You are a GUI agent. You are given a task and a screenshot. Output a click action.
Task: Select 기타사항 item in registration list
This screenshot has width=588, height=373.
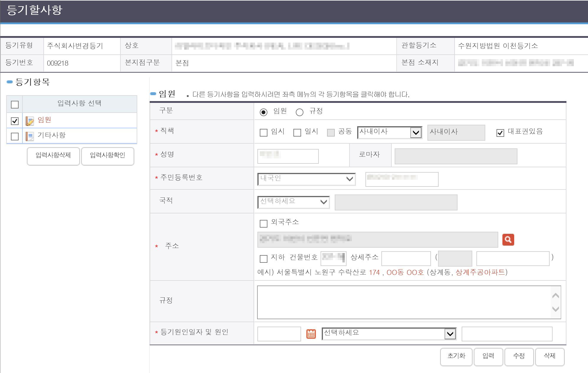[51, 135]
